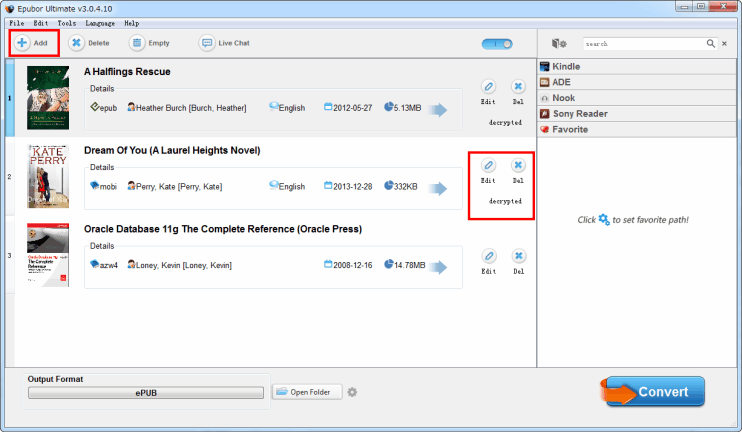742x432 pixels.
Task: Open output settings gear icon
Action: [352, 392]
